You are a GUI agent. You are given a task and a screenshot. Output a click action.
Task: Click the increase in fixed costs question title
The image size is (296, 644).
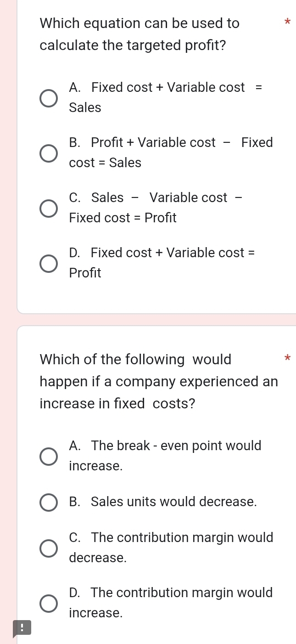coord(159,381)
